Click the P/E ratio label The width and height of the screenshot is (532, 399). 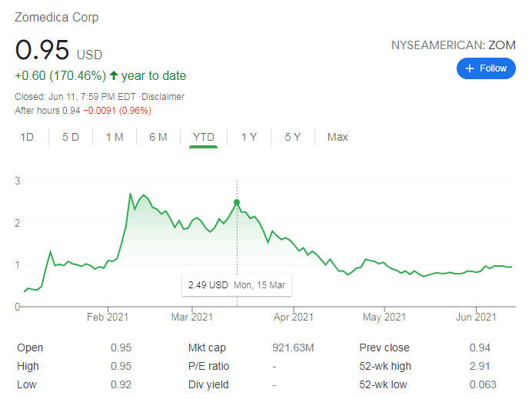click(x=208, y=366)
